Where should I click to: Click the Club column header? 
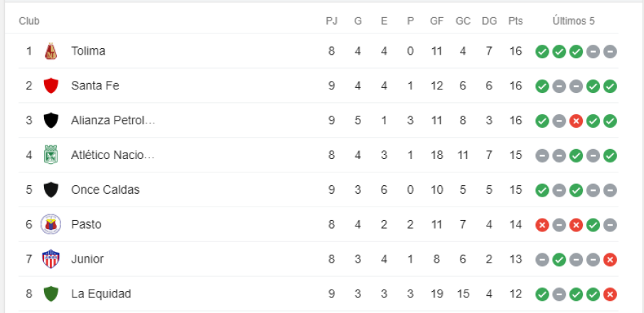(29, 21)
